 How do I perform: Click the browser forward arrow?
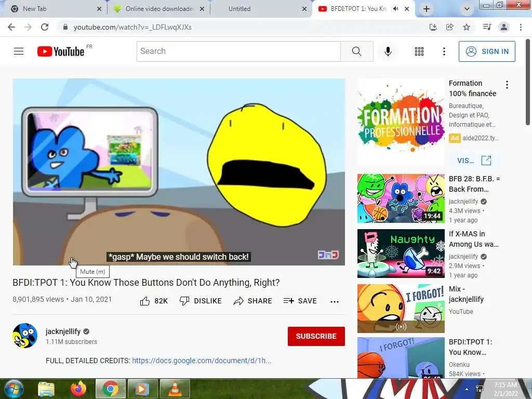coord(28,27)
